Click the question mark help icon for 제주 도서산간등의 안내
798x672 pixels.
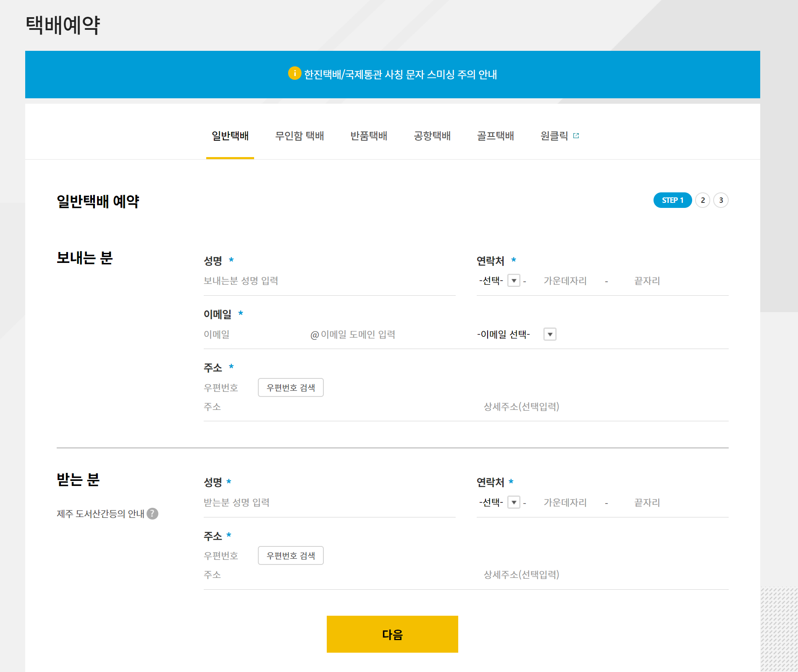[152, 514]
